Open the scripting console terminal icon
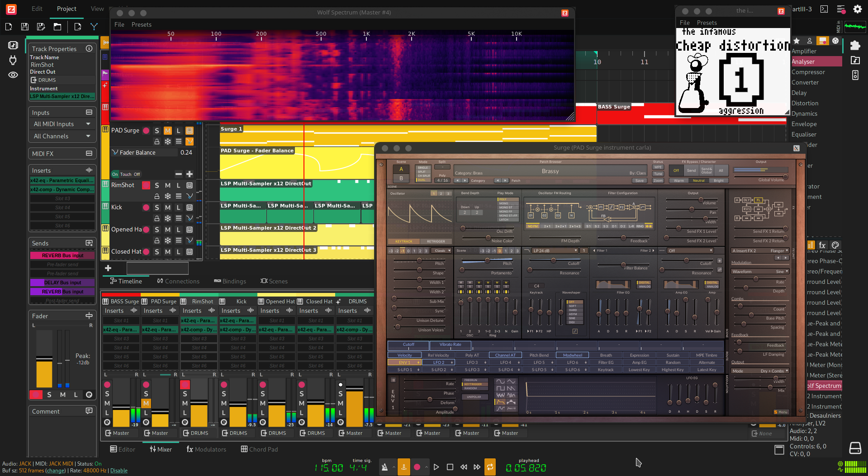 pos(824,9)
